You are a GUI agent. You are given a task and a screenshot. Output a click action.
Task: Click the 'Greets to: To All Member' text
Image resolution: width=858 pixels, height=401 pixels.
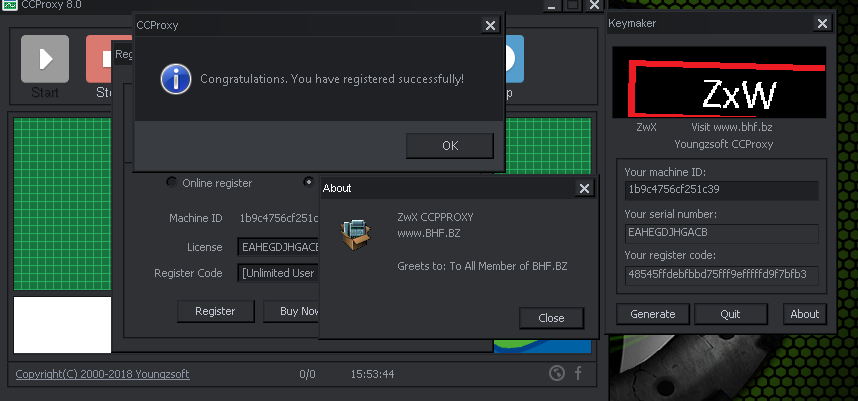click(x=482, y=266)
